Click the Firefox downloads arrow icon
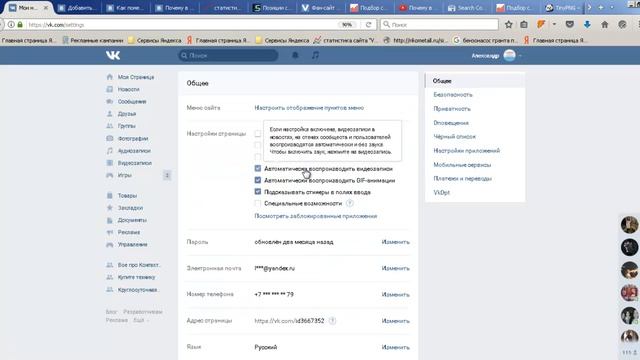Image resolution: width=640 pixels, height=360 pixels. click(x=587, y=24)
